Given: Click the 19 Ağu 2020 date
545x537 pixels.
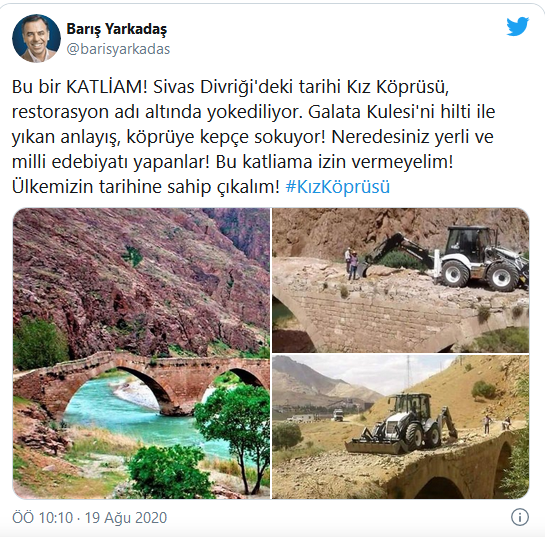Looking at the screenshot, I should (x=126, y=518).
